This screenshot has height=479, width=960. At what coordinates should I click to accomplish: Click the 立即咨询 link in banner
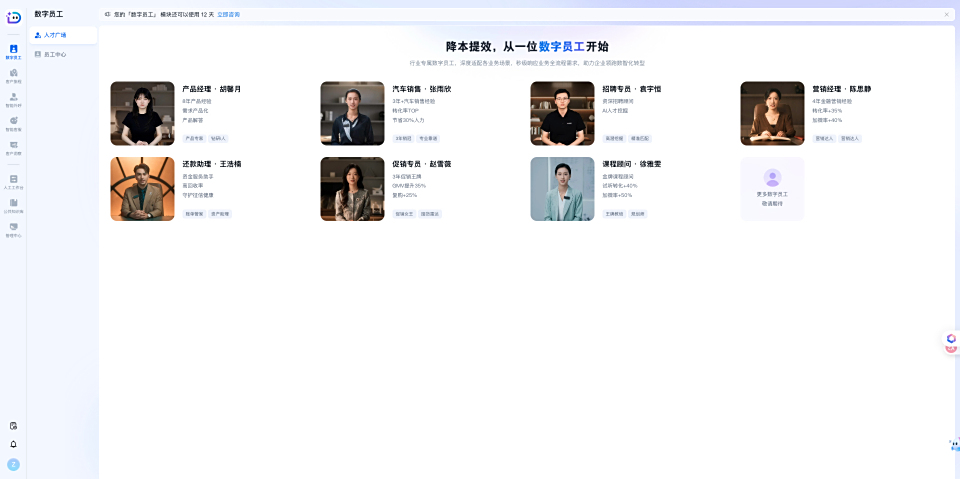pos(228,14)
